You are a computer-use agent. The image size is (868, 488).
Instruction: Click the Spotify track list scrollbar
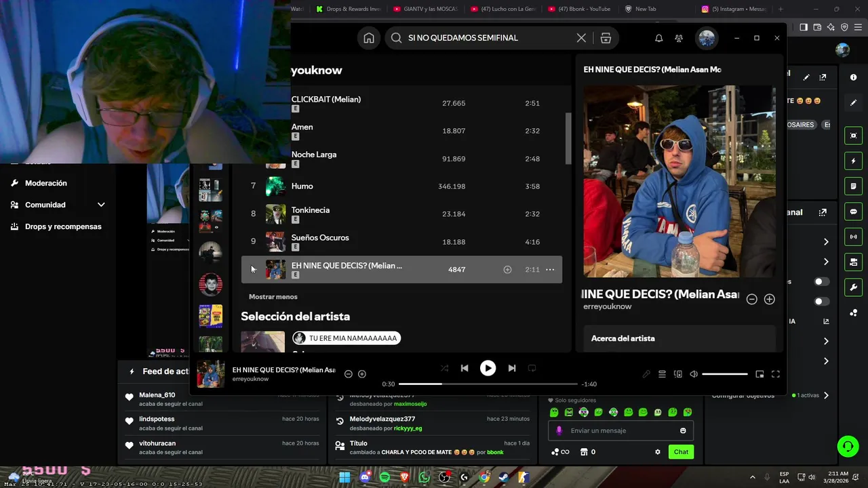[568, 138]
